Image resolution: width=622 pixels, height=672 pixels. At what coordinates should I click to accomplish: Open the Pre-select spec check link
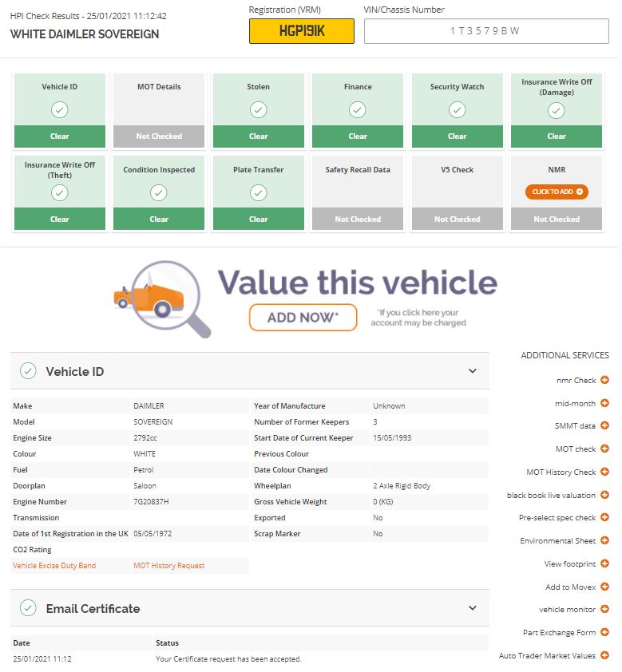tap(557, 517)
